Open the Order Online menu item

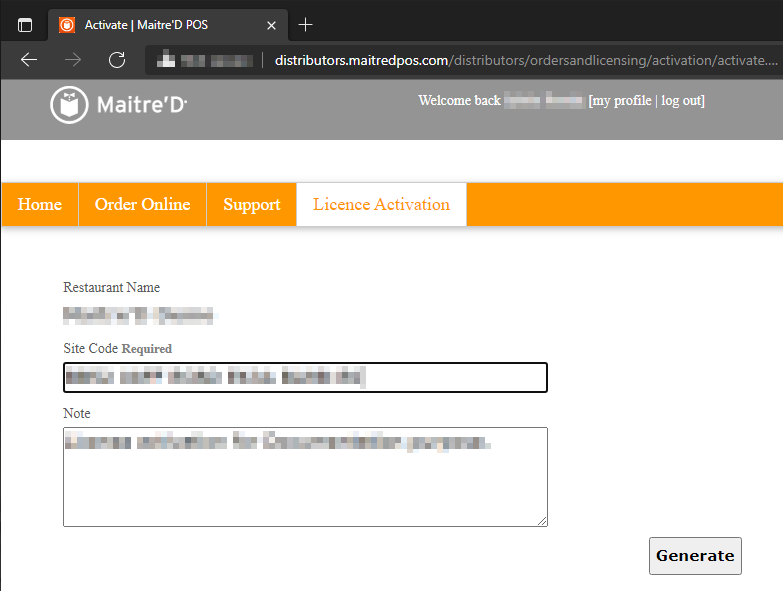click(x=142, y=204)
